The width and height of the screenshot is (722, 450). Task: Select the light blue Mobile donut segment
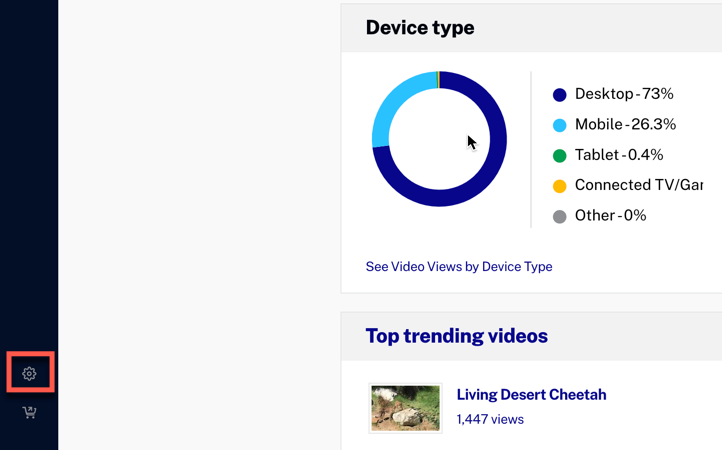coord(389,109)
